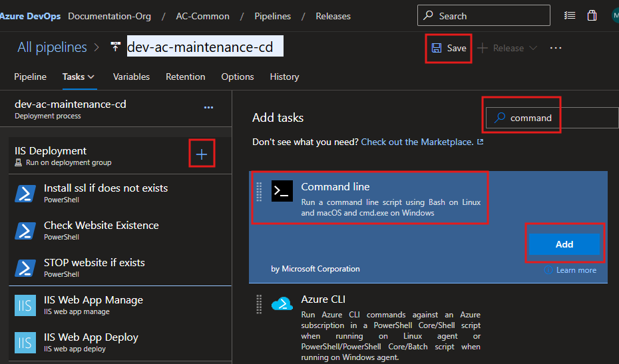Viewport: 619px width, 364px height.
Task: Click the Release create button
Action: click(x=501, y=48)
